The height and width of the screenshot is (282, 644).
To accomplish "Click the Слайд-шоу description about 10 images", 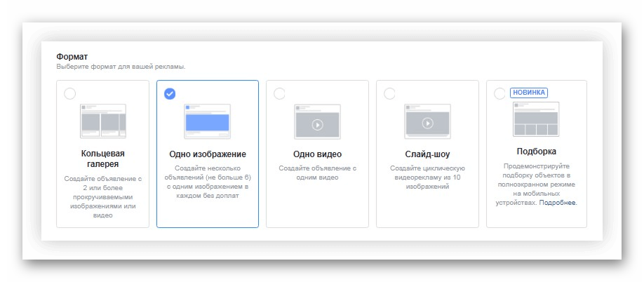I will pos(427,178).
